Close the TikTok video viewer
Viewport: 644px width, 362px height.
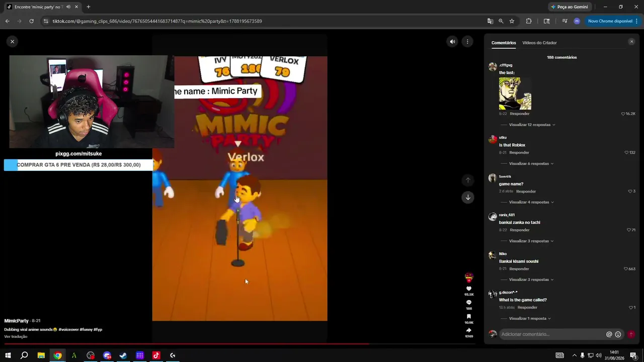coord(12,41)
